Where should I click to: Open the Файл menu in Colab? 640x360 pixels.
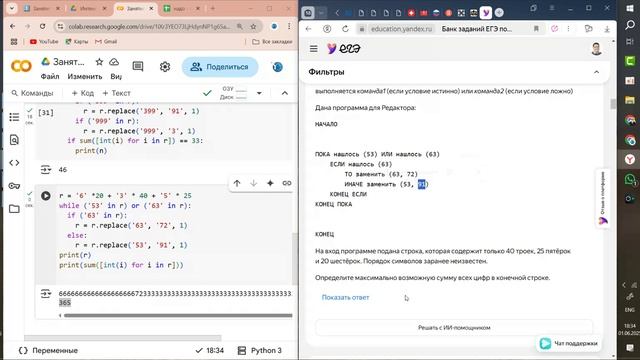[50, 76]
